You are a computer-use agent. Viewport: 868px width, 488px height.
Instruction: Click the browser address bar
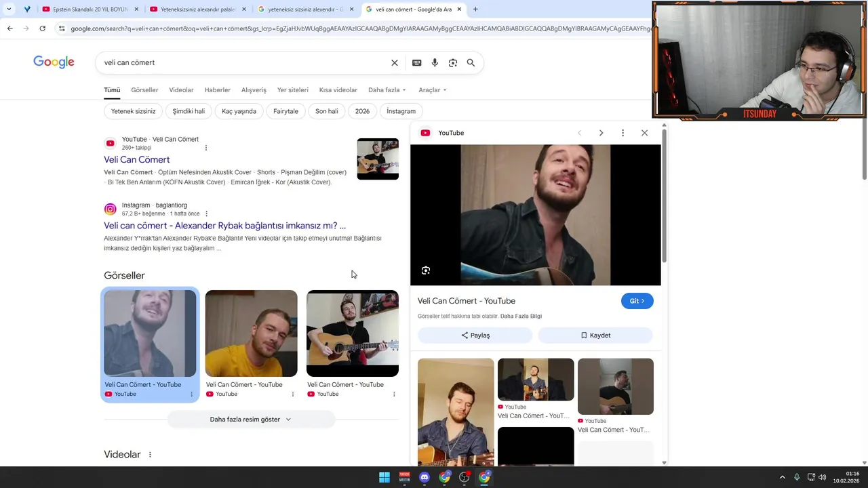pos(359,28)
